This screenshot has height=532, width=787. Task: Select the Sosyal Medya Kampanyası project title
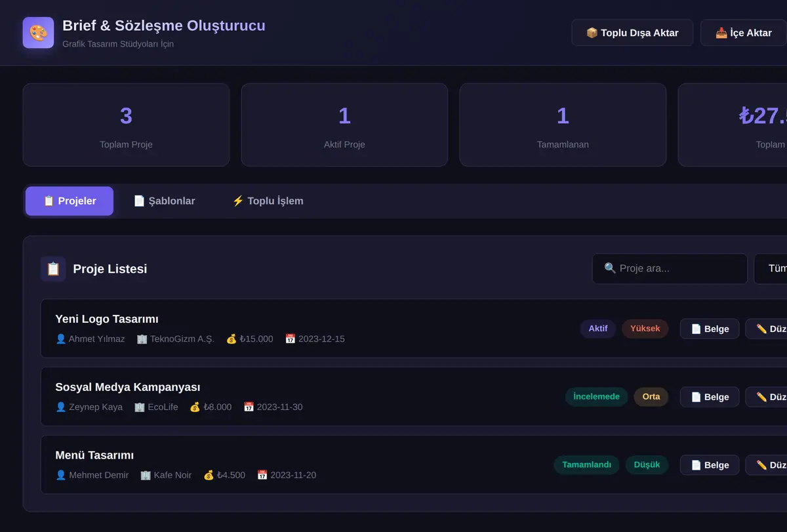[x=128, y=388]
